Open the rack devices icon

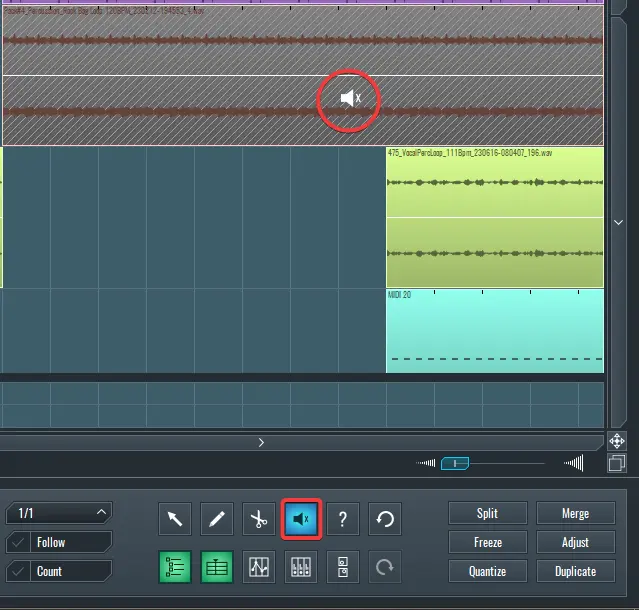pyautogui.click(x=343, y=567)
